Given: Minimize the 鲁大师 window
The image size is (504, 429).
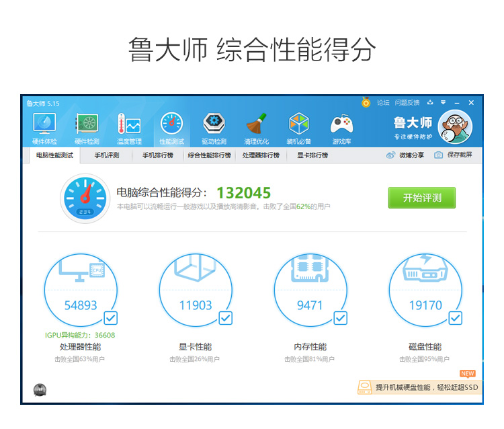Looking at the screenshot, I should click(457, 103).
